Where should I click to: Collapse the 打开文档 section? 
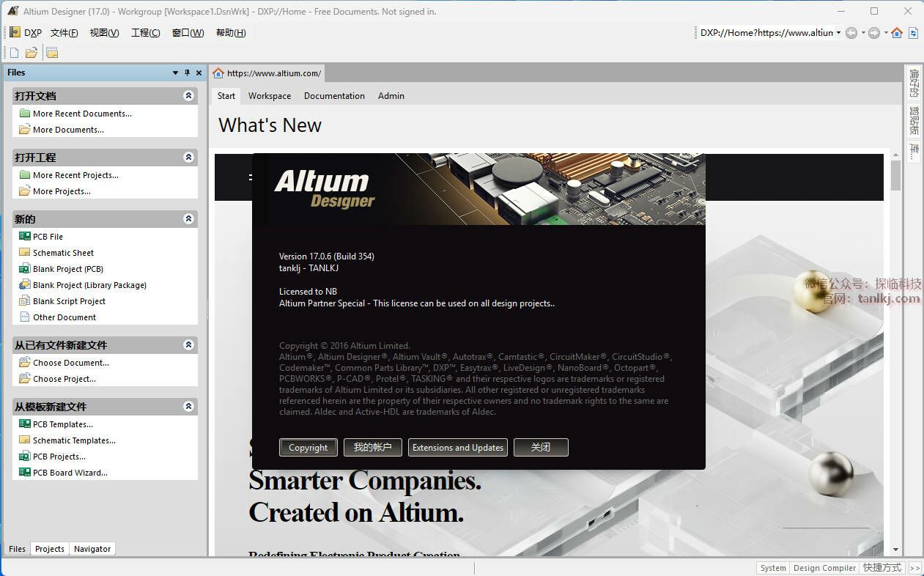[188, 96]
